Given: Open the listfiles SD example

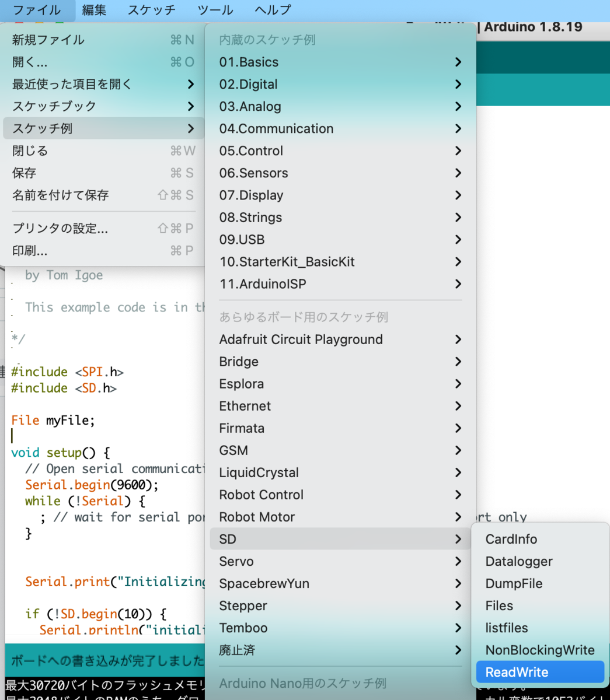Looking at the screenshot, I should 541,628.
